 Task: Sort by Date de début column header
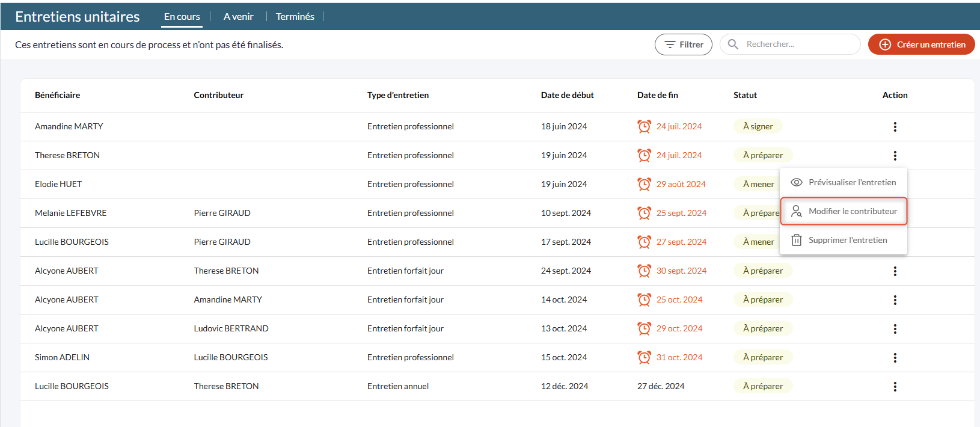(567, 95)
